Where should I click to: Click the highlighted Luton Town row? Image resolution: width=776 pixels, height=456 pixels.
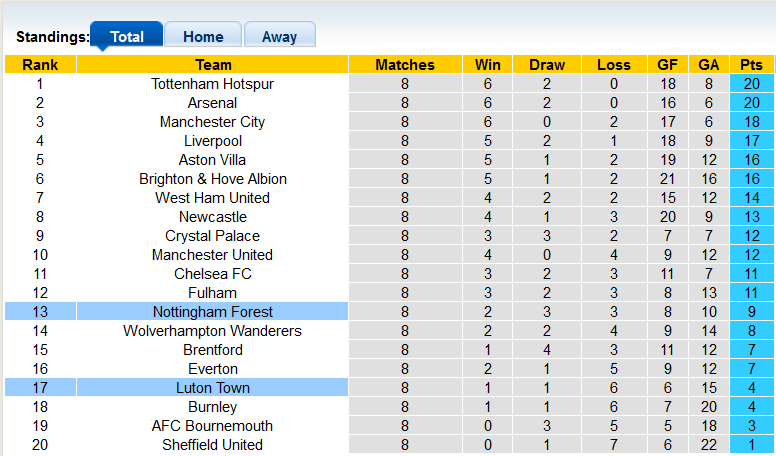tap(212, 388)
